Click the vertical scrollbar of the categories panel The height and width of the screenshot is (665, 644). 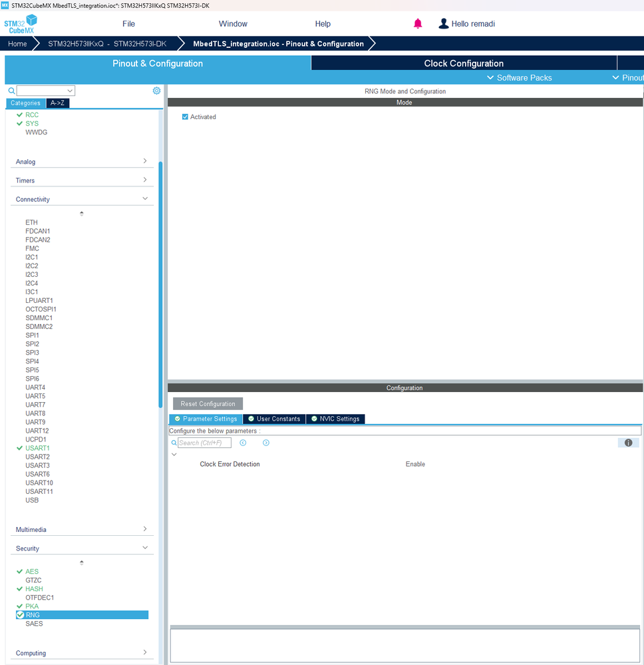(161, 284)
